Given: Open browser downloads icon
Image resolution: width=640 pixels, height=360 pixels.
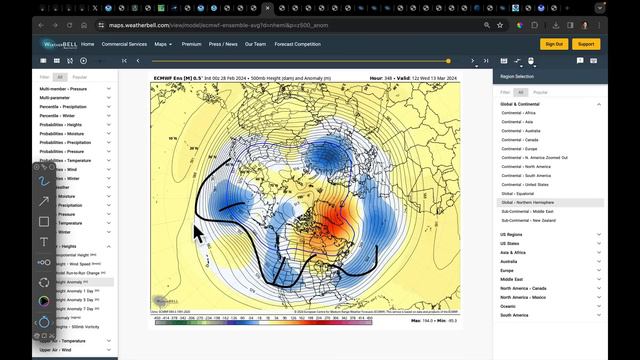Looking at the screenshot, I should [x=556, y=25].
